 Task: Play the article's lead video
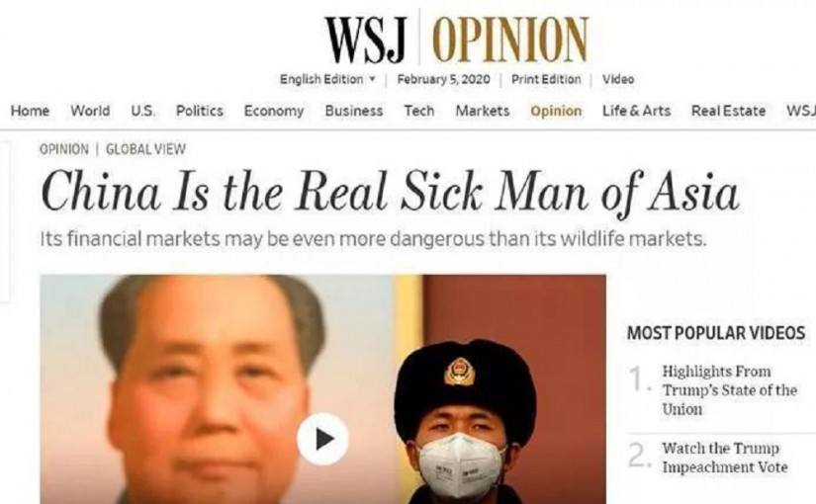pos(323,439)
